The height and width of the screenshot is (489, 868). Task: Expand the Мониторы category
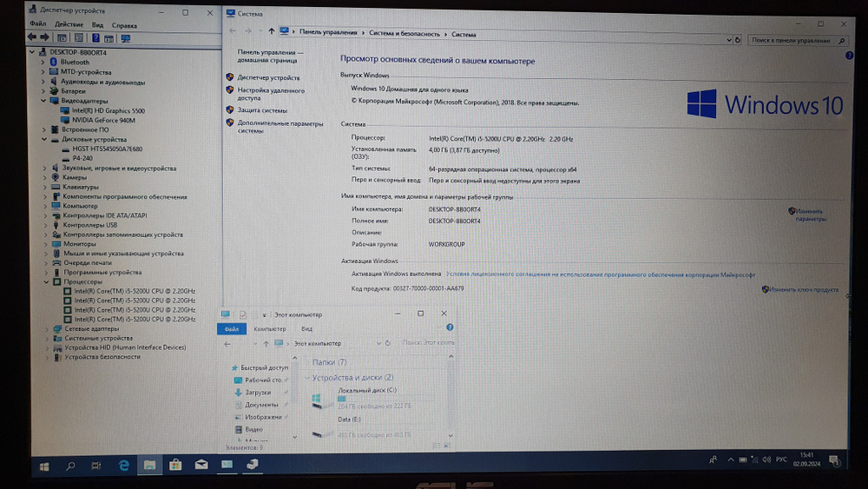45,244
